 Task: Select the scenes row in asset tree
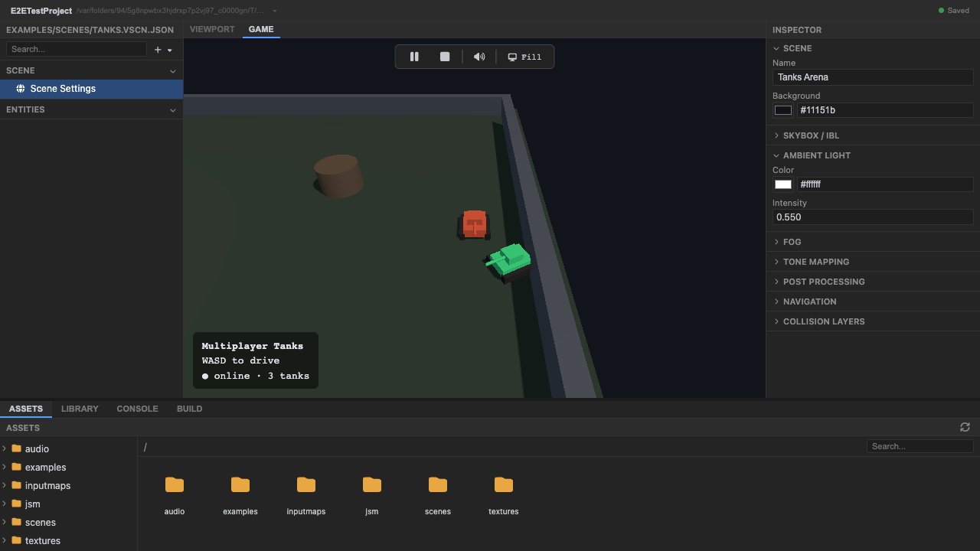point(69,522)
